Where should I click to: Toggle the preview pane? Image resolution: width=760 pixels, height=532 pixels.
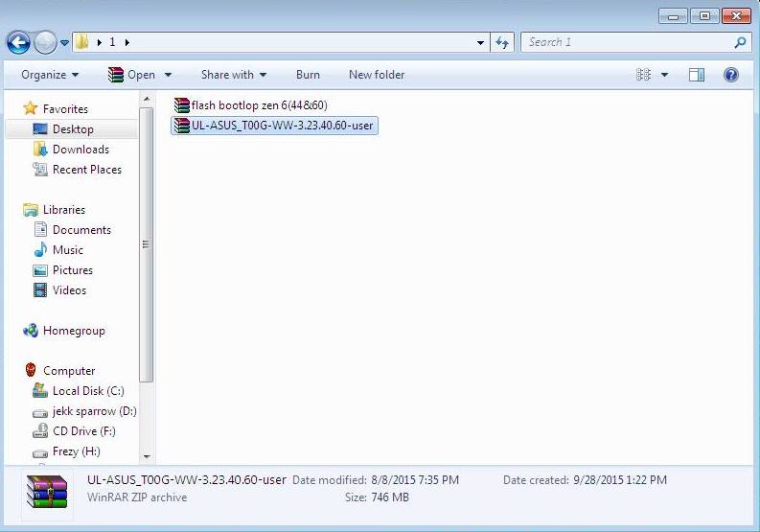click(x=697, y=75)
